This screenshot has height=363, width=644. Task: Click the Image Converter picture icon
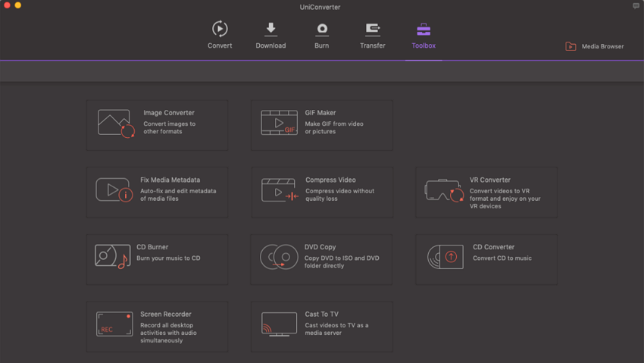(x=116, y=124)
